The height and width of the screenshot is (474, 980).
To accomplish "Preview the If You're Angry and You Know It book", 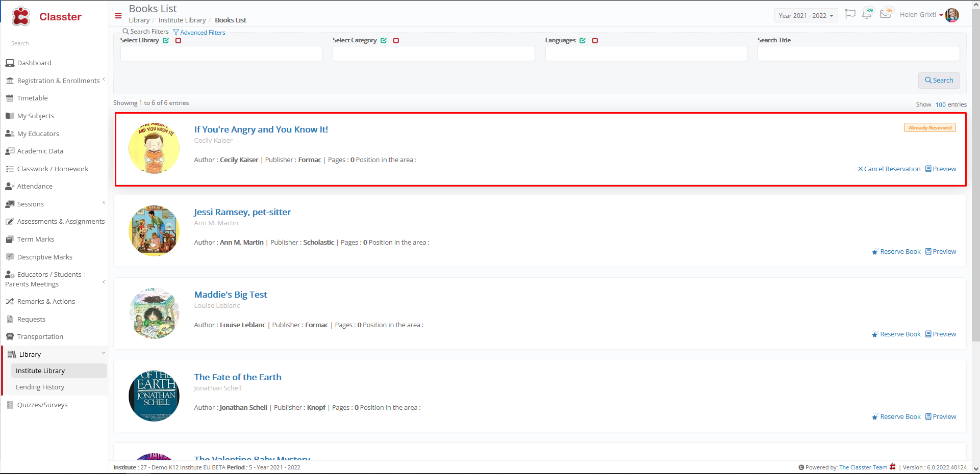I will coord(941,169).
